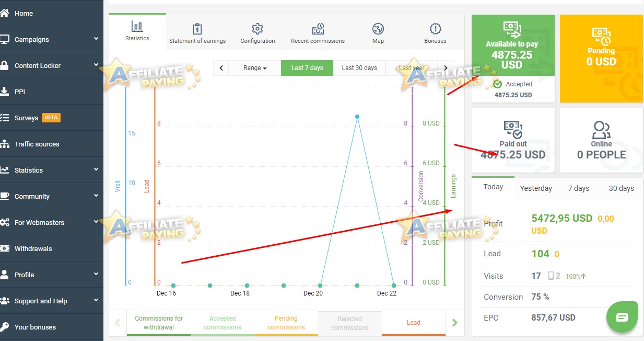
Task: Open the Map globe icon
Action: [378, 30]
